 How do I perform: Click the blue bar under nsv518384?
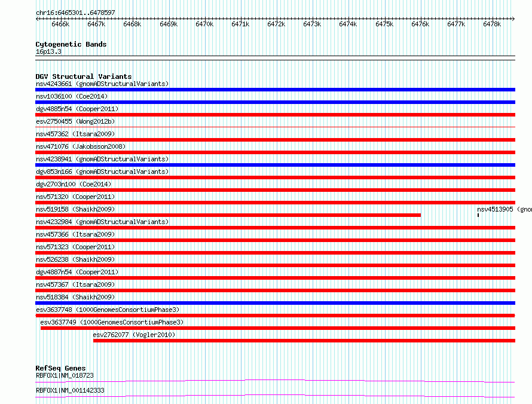(x=275, y=303)
